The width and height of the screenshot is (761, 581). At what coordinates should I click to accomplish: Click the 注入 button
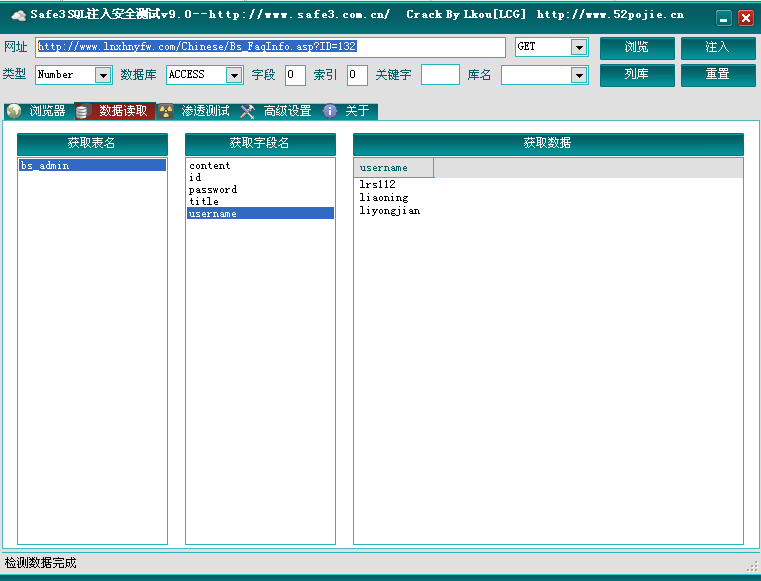718,48
